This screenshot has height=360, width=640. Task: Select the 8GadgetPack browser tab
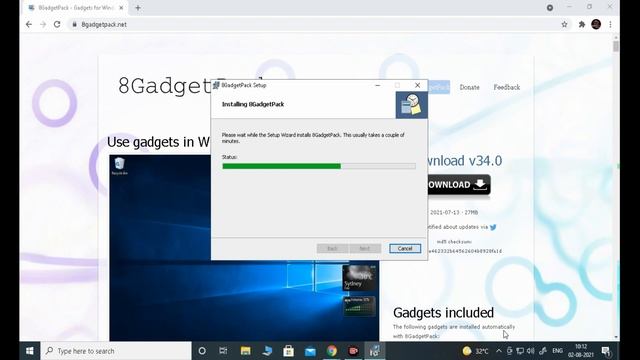tap(76, 8)
